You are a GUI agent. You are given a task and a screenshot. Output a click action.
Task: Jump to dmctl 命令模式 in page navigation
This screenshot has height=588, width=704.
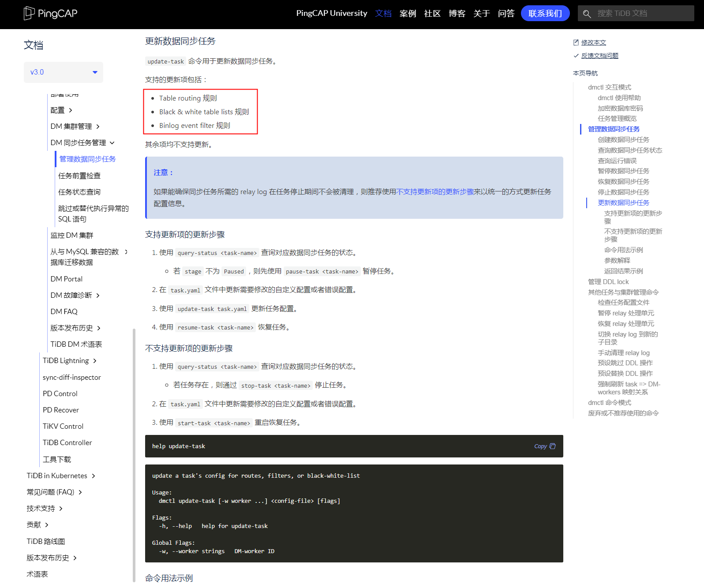coord(610,403)
